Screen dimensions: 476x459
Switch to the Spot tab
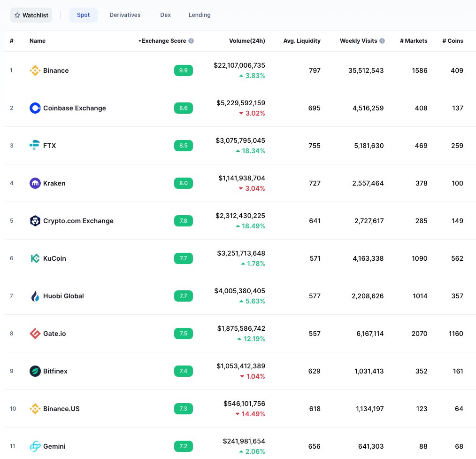pyautogui.click(x=83, y=15)
